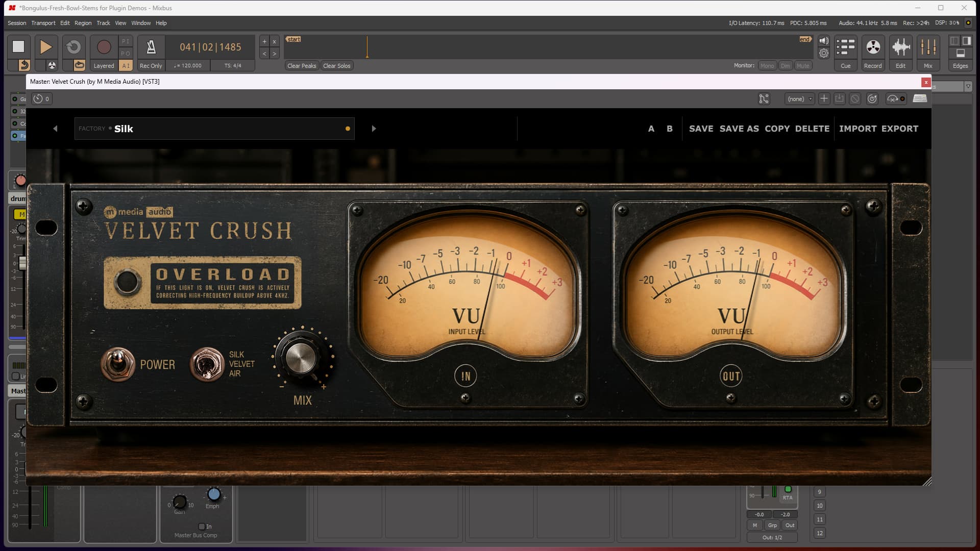The width and height of the screenshot is (980, 551).
Task: Flip the POWER toggle switch
Action: tap(118, 364)
